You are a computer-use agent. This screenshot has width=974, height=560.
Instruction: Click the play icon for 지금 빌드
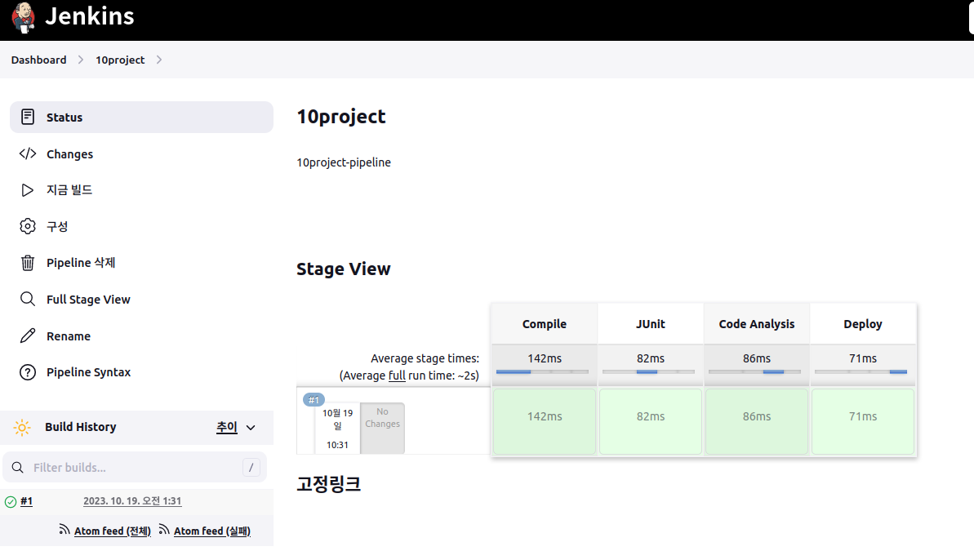(x=27, y=190)
